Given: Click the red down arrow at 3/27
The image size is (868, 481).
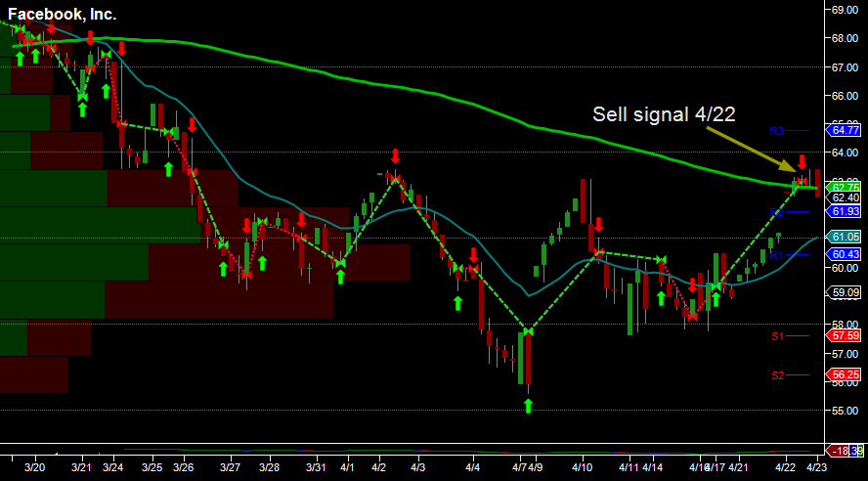Looking at the screenshot, I should [247, 225].
